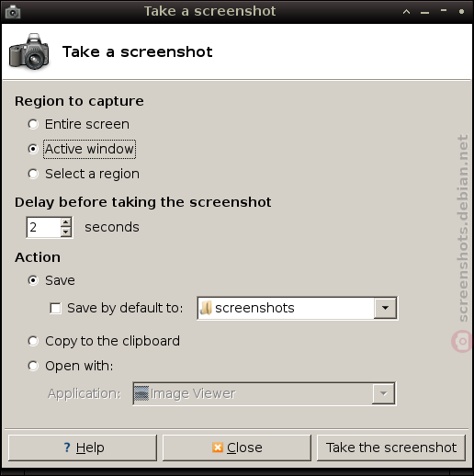Select the Select a region option

(x=33, y=174)
